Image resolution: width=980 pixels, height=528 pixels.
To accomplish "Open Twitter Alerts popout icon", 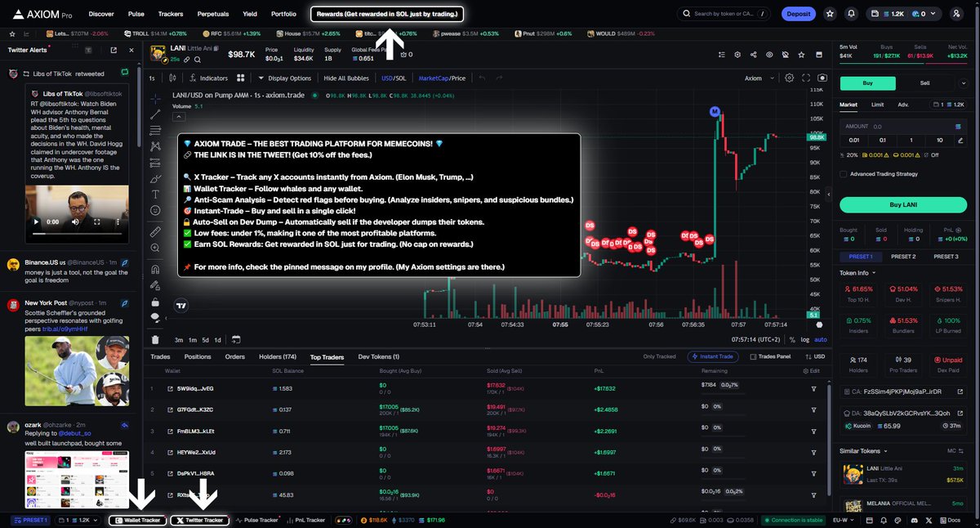I will (113, 50).
